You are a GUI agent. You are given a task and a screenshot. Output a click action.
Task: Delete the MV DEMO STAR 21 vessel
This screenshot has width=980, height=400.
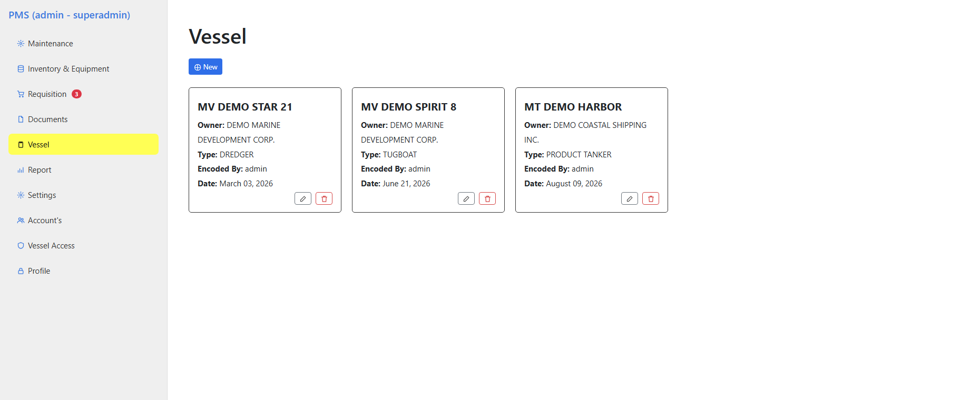[x=324, y=198]
